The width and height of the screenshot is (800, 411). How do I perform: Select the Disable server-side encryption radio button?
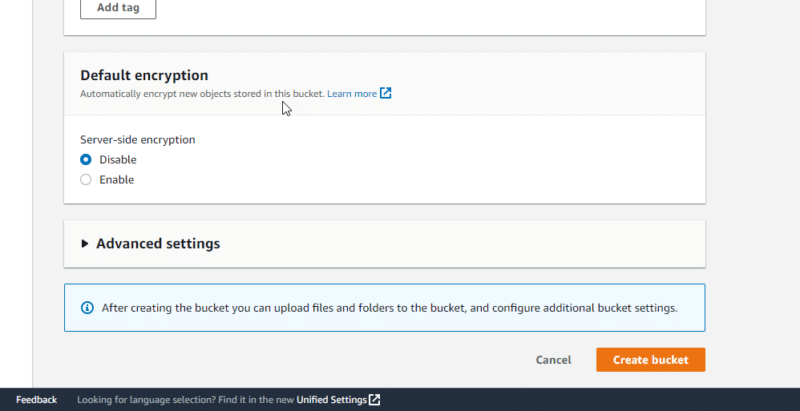(86, 159)
